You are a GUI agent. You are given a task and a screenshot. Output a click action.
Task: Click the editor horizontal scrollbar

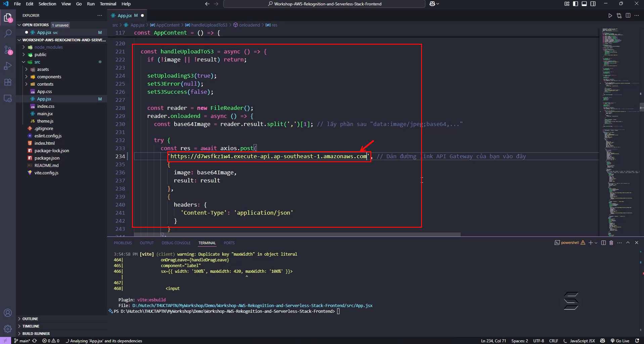(x=297, y=234)
